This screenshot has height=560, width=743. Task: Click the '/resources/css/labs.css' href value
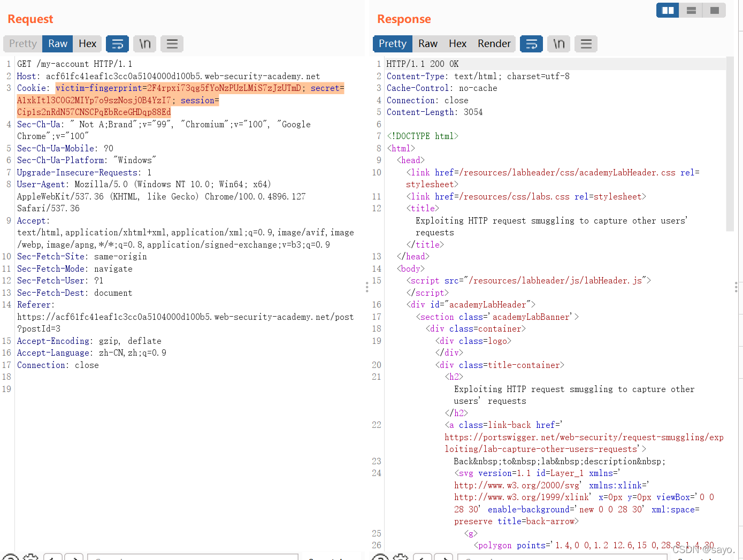point(514,197)
